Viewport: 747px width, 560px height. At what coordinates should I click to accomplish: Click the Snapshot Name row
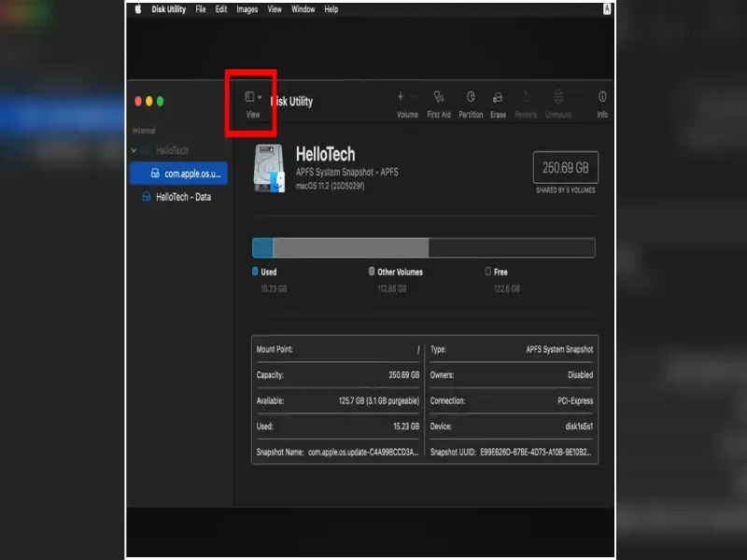[338, 452]
